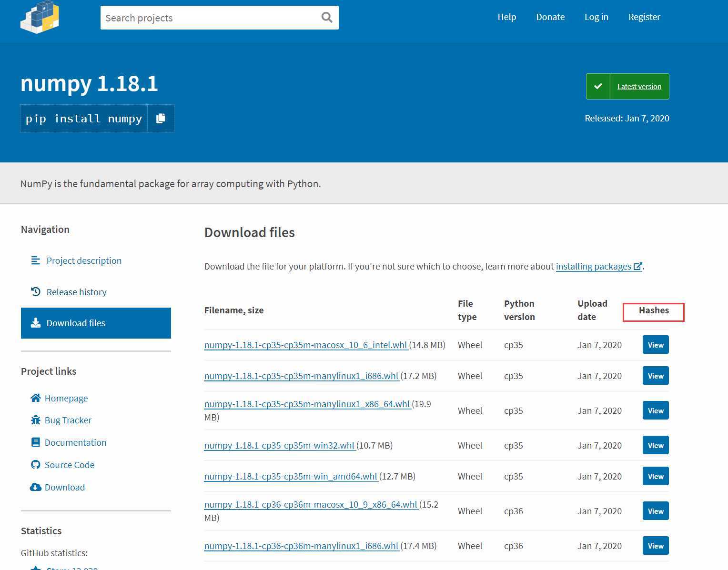The width and height of the screenshot is (728, 570).
Task: Download numpy cp35 win_amd64 wheel
Action: point(291,476)
